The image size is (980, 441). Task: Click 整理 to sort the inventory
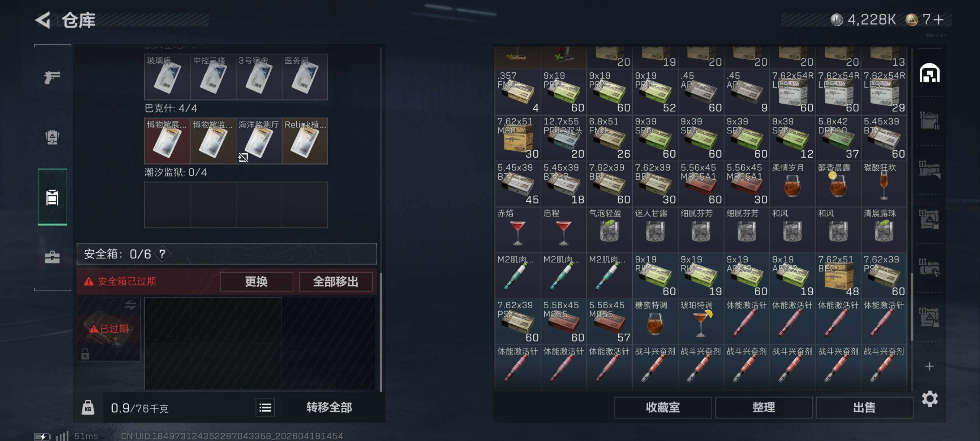pos(764,407)
